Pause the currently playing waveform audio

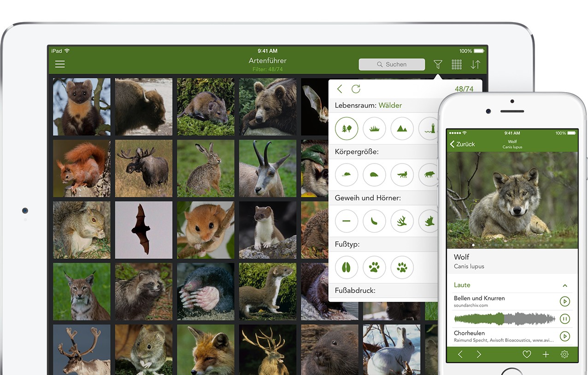tap(564, 319)
